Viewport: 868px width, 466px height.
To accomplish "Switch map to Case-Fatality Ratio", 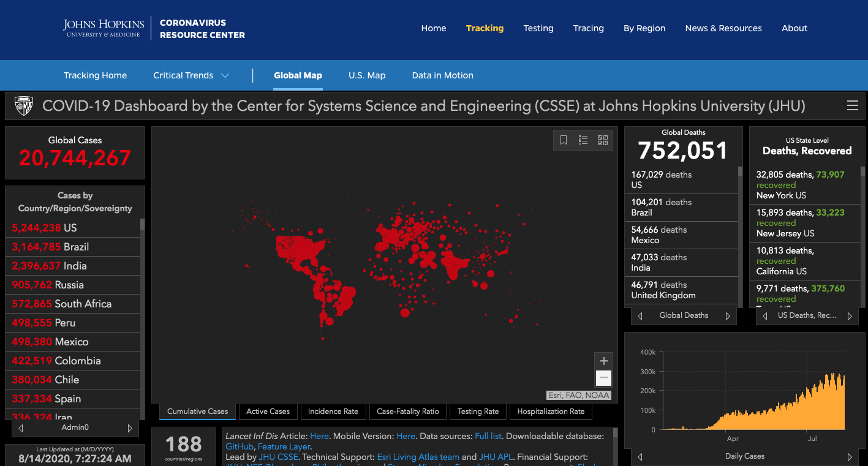I will (408, 412).
